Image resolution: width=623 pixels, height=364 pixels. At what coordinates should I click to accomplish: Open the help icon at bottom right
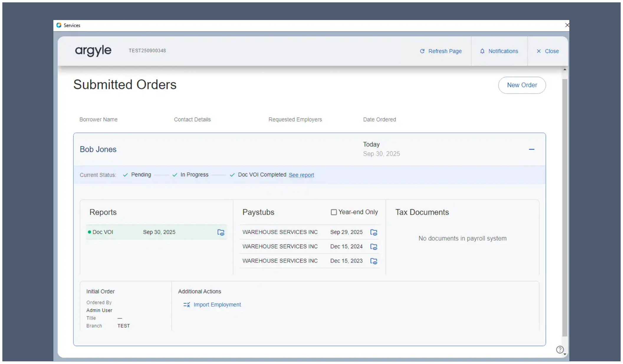[x=560, y=350]
